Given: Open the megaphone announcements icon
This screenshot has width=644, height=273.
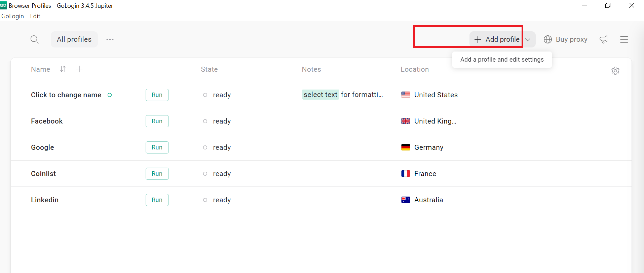Looking at the screenshot, I should tap(604, 39).
